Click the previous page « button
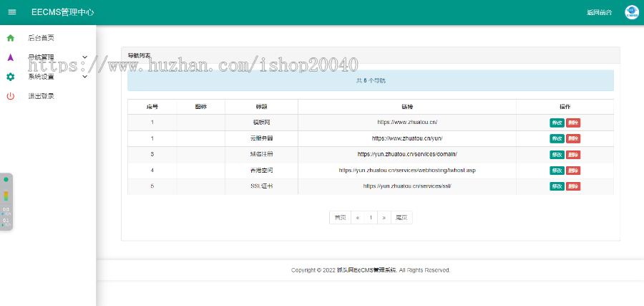This screenshot has width=644, height=306. coord(358,218)
